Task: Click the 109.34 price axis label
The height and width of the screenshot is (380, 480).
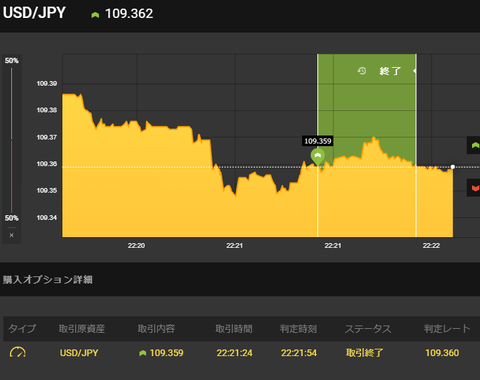Action: 47,218
